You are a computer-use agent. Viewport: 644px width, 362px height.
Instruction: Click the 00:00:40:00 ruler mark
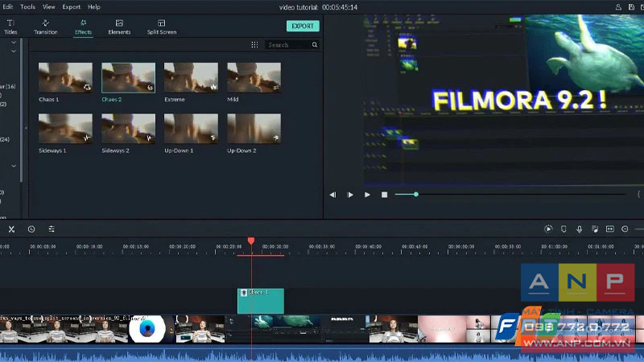click(368, 247)
